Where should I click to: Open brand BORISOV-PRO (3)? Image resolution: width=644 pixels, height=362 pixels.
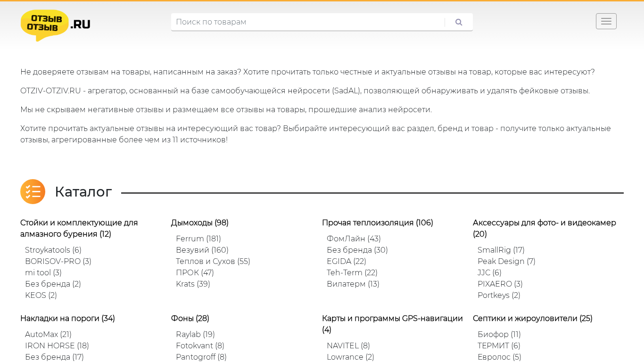point(58,261)
